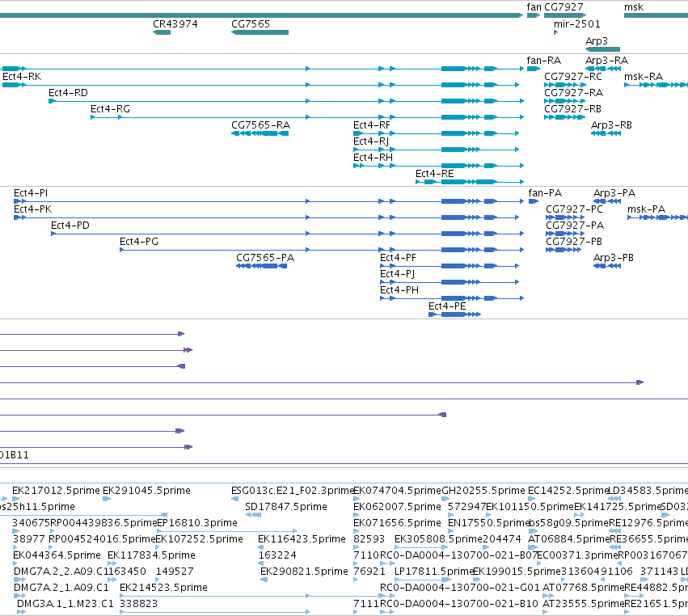Open the Ect4-PI protein label
Screen dimensions: 688x616
tap(31, 193)
